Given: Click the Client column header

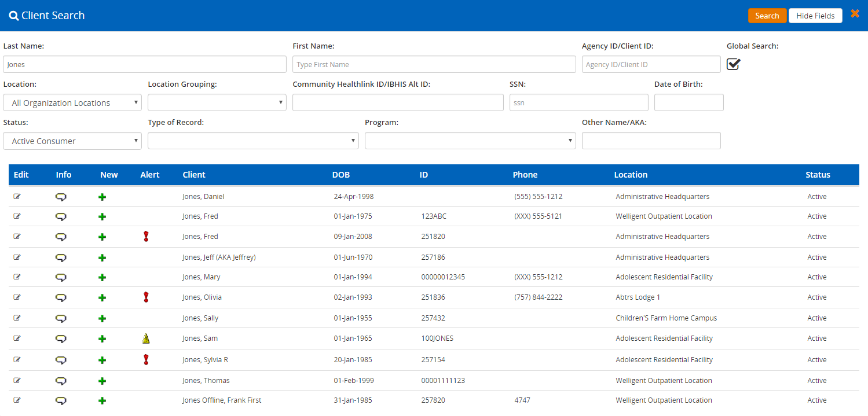Looking at the screenshot, I should 194,175.
